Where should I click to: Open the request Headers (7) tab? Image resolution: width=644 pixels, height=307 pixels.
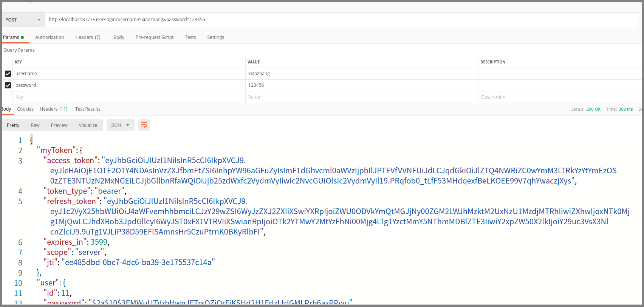click(x=88, y=37)
